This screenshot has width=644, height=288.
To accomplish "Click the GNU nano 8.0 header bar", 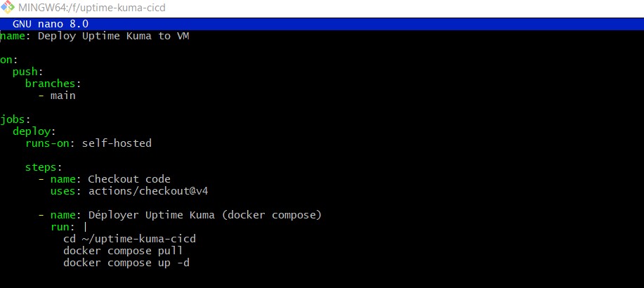I will tap(50, 24).
